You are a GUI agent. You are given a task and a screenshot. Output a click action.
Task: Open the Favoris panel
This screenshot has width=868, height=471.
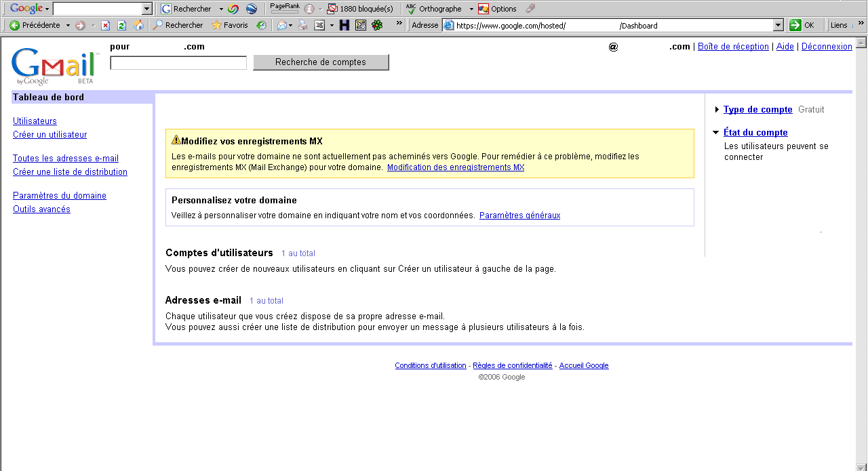[x=230, y=25]
